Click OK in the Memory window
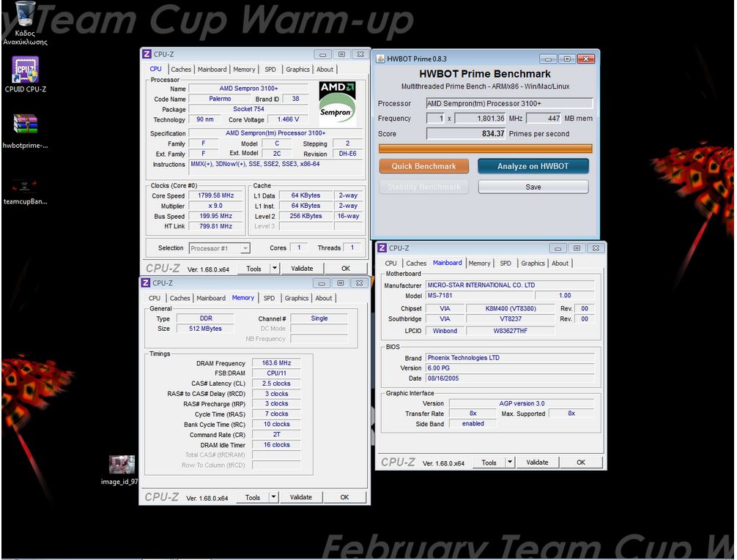Viewport: 737px width, 560px height. click(x=344, y=497)
